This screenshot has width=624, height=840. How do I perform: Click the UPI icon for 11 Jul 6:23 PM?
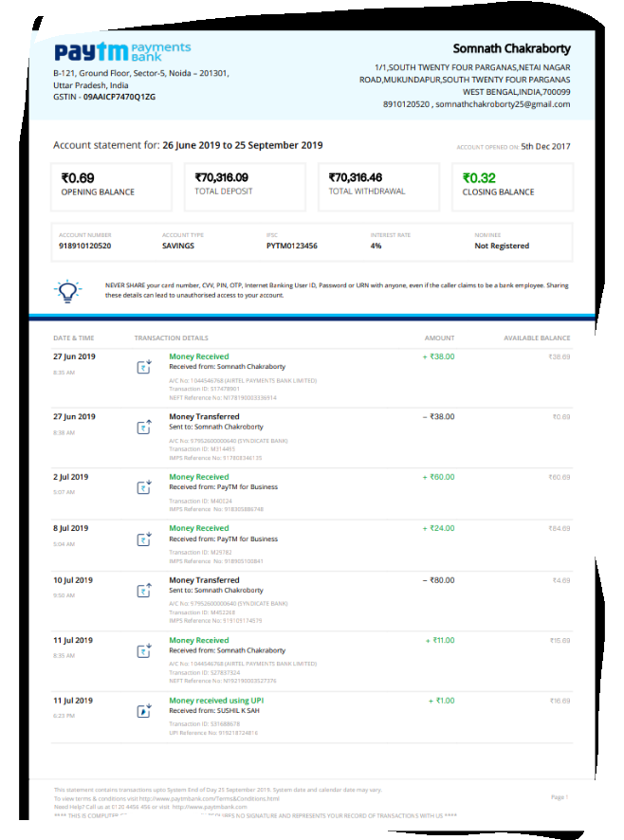[x=143, y=710]
